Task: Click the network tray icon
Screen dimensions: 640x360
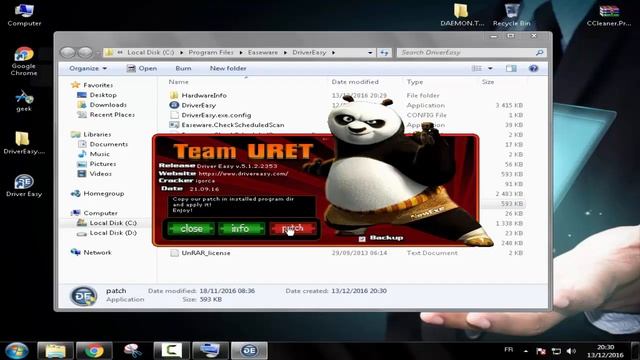Action: click(556, 351)
